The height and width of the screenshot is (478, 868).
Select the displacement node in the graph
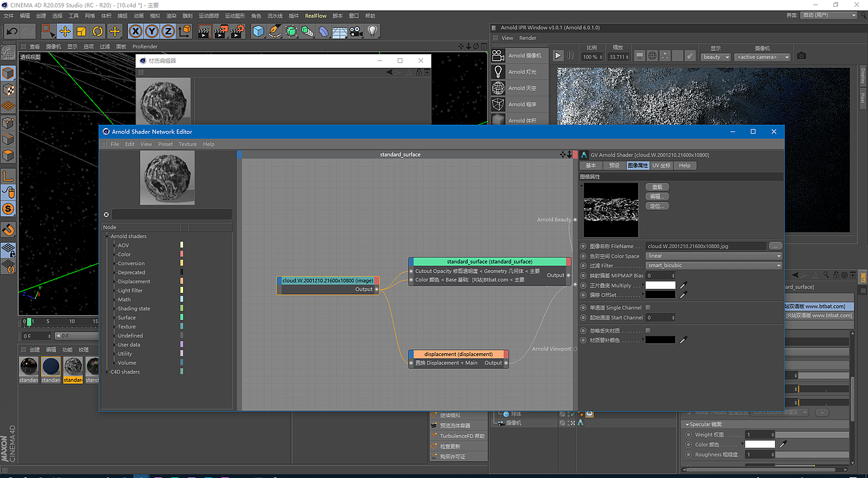[x=458, y=354]
